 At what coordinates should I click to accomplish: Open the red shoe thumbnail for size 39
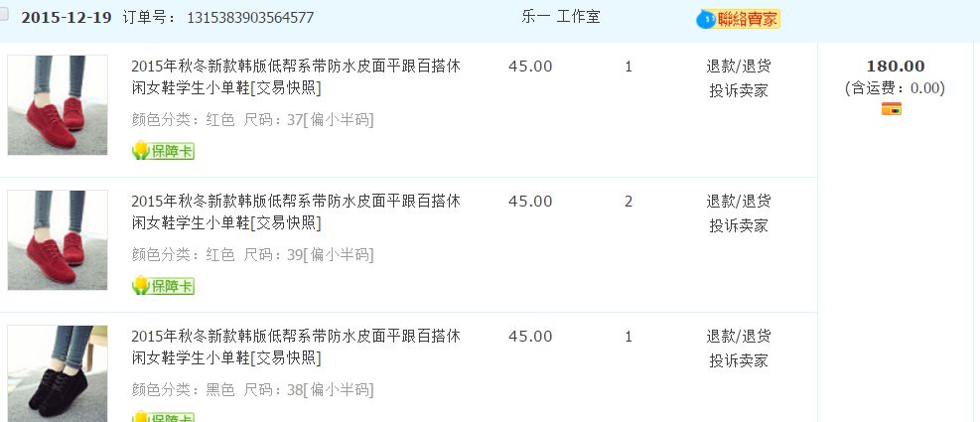[x=58, y=240]
